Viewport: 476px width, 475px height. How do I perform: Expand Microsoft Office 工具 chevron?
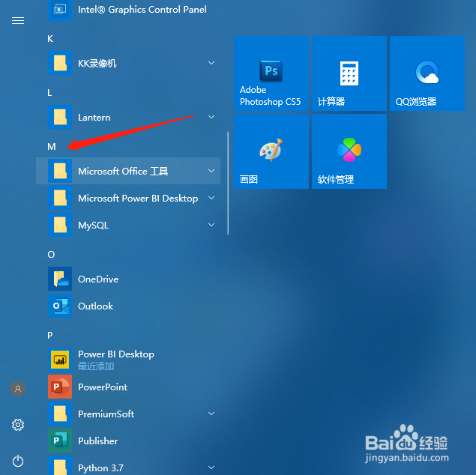point(211,171)
